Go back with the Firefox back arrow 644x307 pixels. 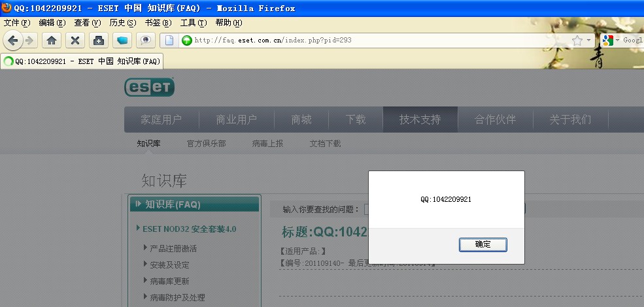click(12, 40)
